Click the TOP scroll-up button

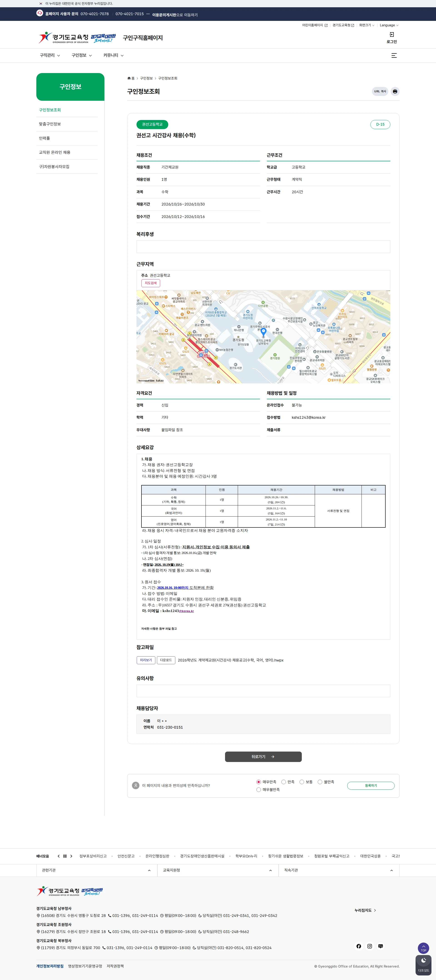coord(424,948)
